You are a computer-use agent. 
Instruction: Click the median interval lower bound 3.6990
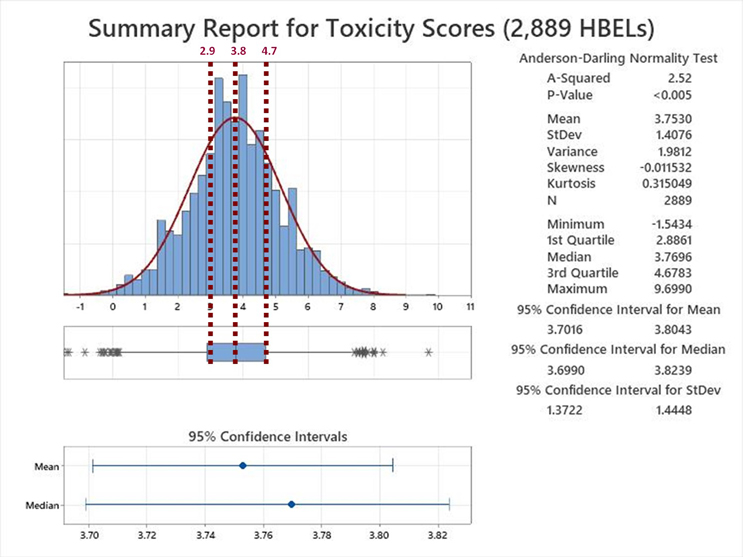coord(566,370)
